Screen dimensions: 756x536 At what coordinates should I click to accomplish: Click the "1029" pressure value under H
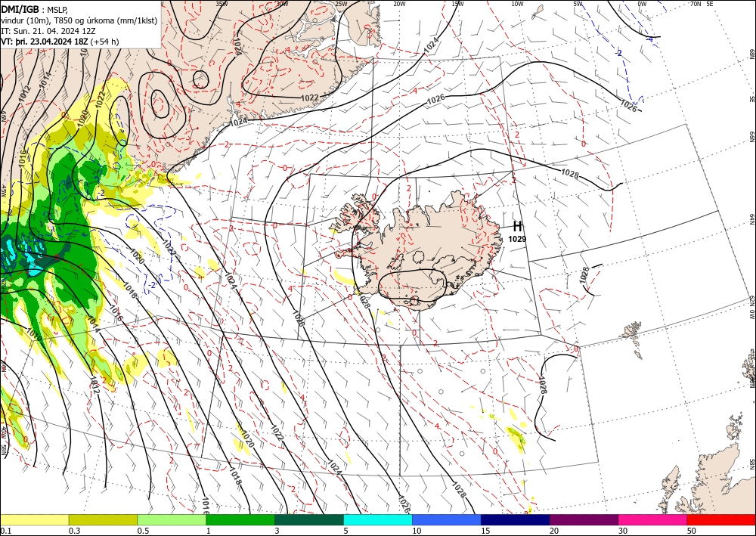point(517,239)
